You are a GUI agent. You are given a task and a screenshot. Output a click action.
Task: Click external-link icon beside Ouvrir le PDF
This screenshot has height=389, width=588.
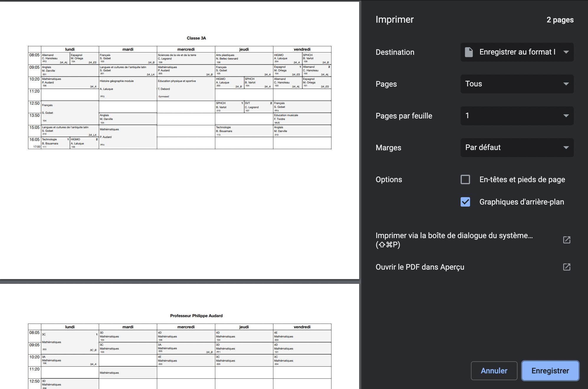[566, 267]
